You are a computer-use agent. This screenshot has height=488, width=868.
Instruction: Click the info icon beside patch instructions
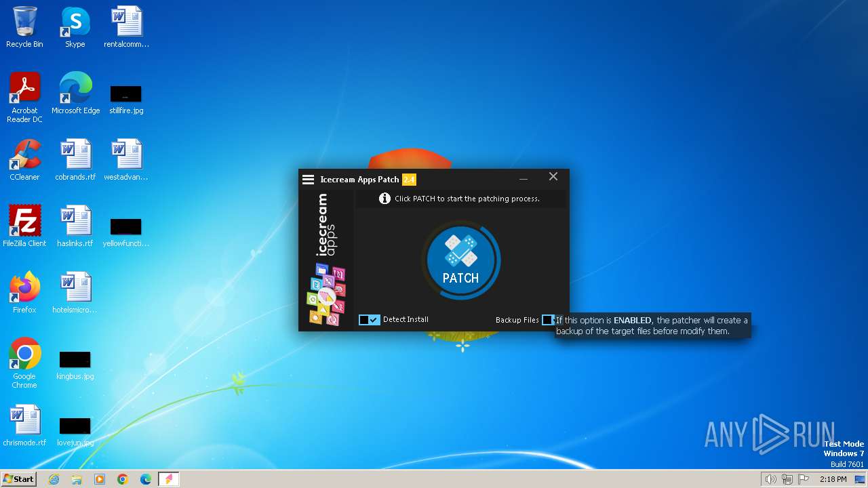pyautogui.click(x=384, y=199)
